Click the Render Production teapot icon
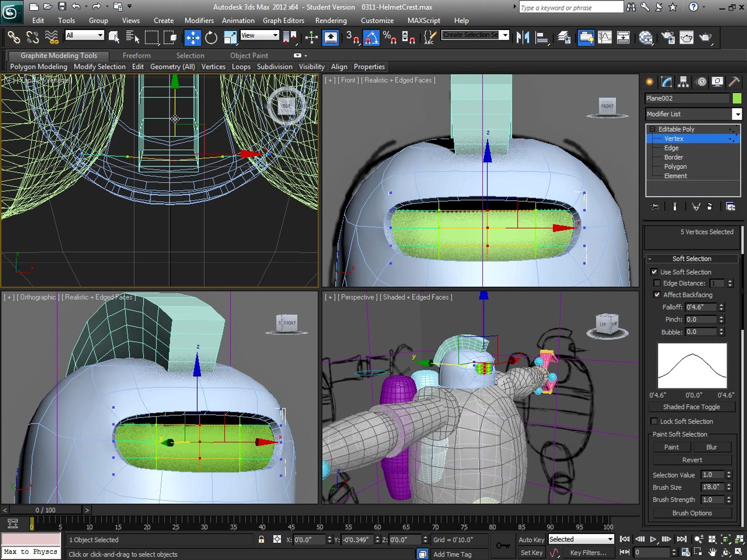The image size is (747, 560). (705, 37)
